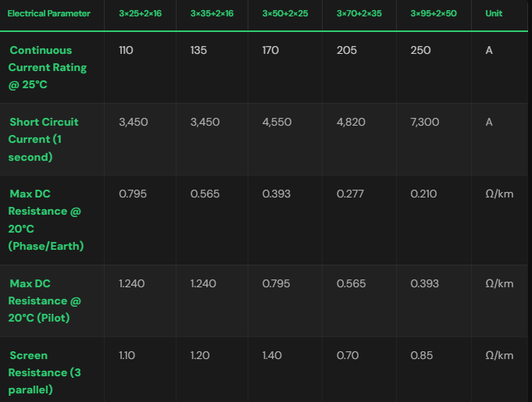Select Max DC Resistance Phase/Earth row label
This screenshot has width=532, height=402.
point(46,219)
